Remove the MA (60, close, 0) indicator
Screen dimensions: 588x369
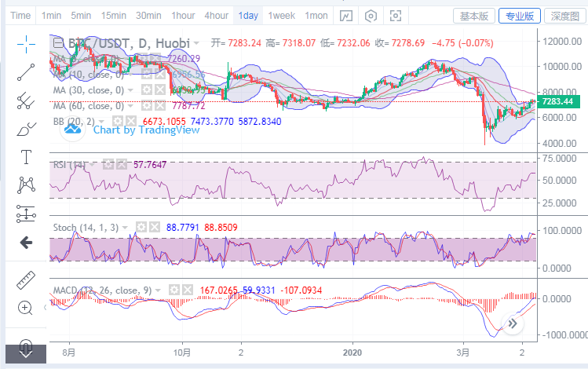click(160, 106)
